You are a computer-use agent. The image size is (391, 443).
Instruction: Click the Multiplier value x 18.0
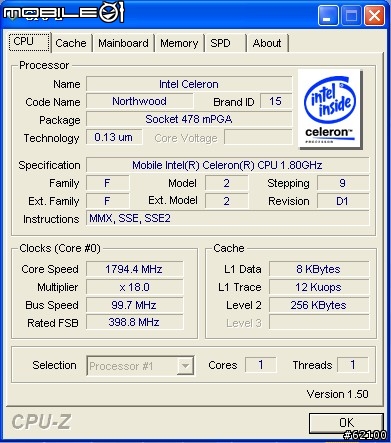click(134, 287)
